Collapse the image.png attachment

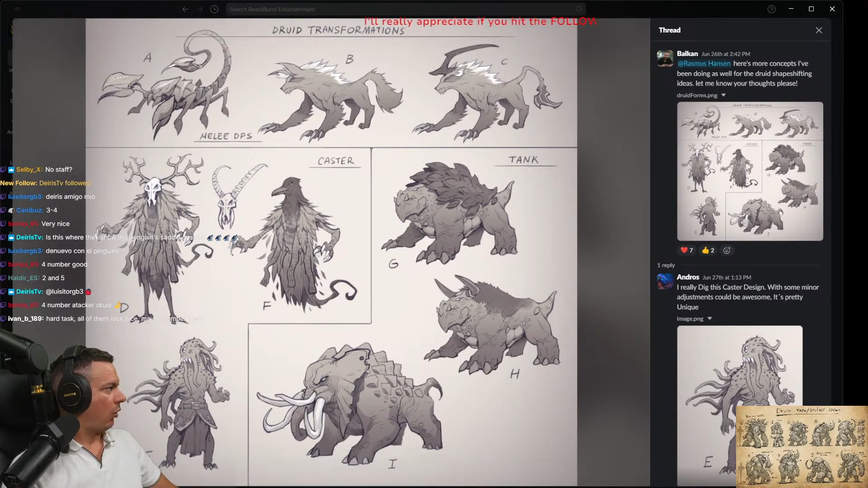click(x=710, y=319)
